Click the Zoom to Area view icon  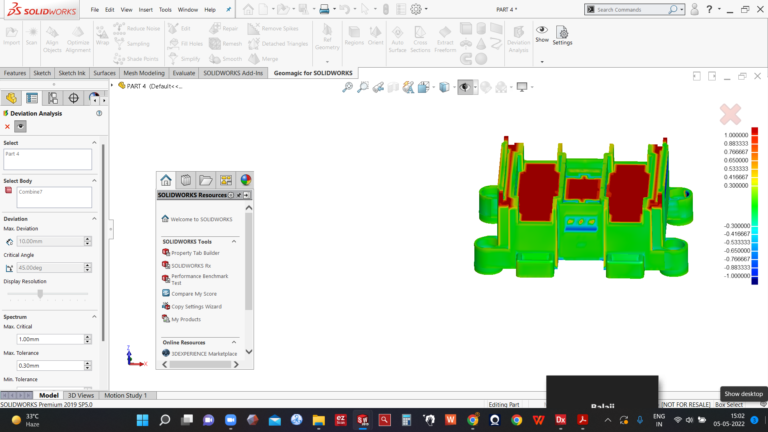(363, 87)
